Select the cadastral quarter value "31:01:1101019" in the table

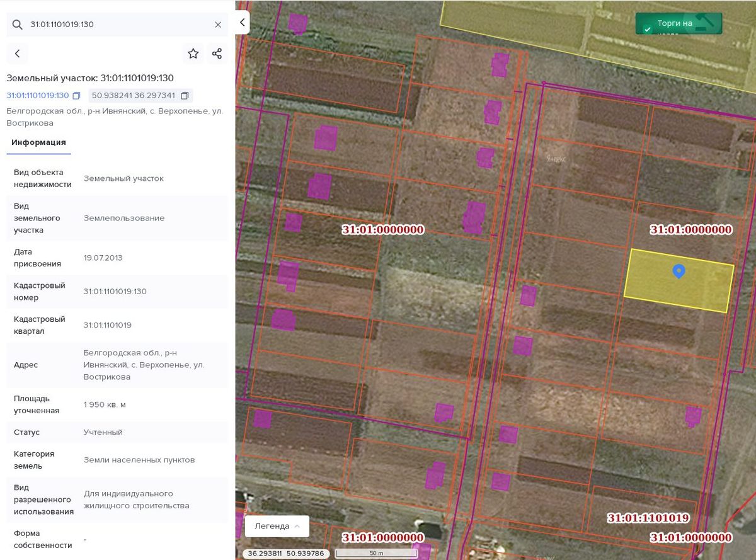(x=108, y=325)
